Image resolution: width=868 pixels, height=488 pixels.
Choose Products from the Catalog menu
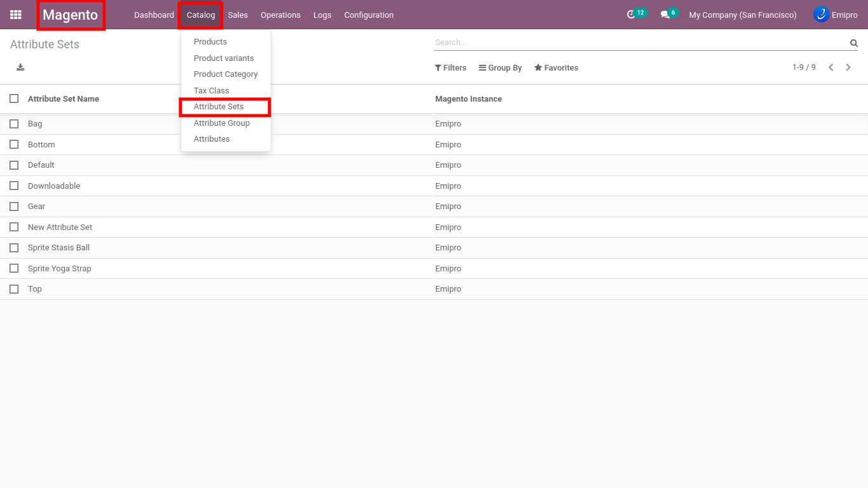point(226,41)
